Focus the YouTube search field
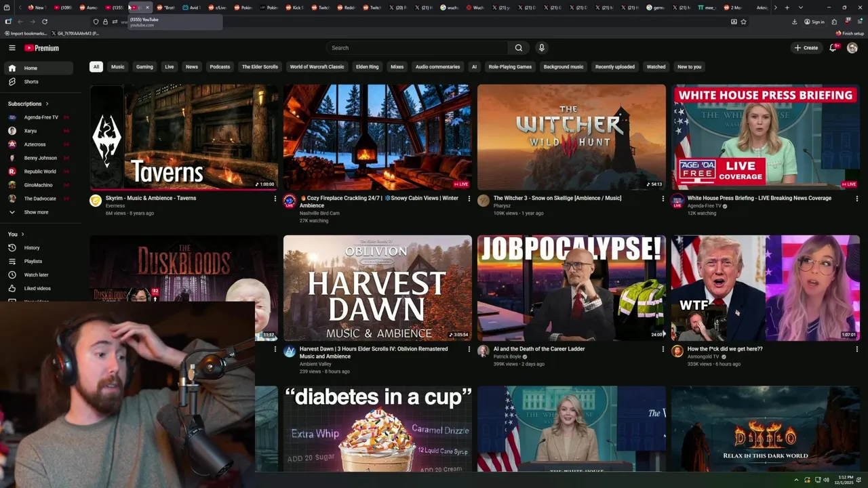 tap(418, 48)
